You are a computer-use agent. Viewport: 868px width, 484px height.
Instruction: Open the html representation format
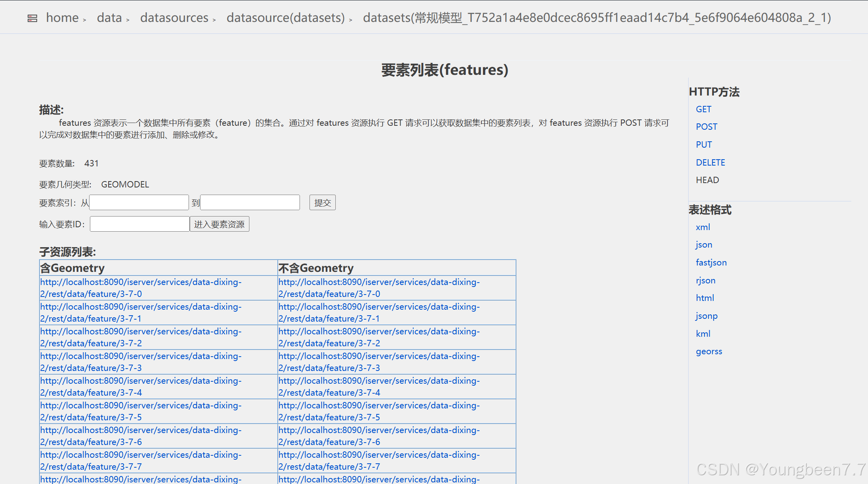pos(705,298)
